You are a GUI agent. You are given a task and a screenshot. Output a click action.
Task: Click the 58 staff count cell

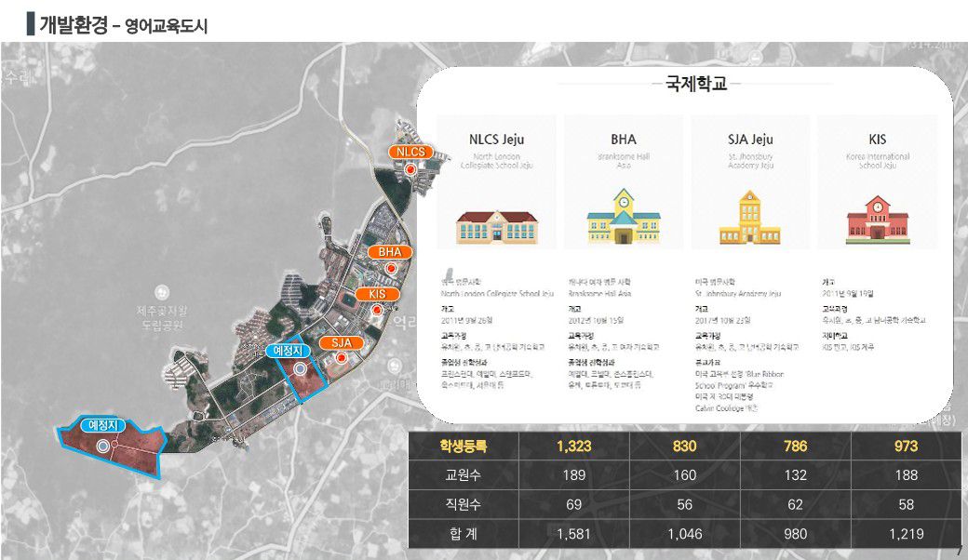click(x=906, y=504)
